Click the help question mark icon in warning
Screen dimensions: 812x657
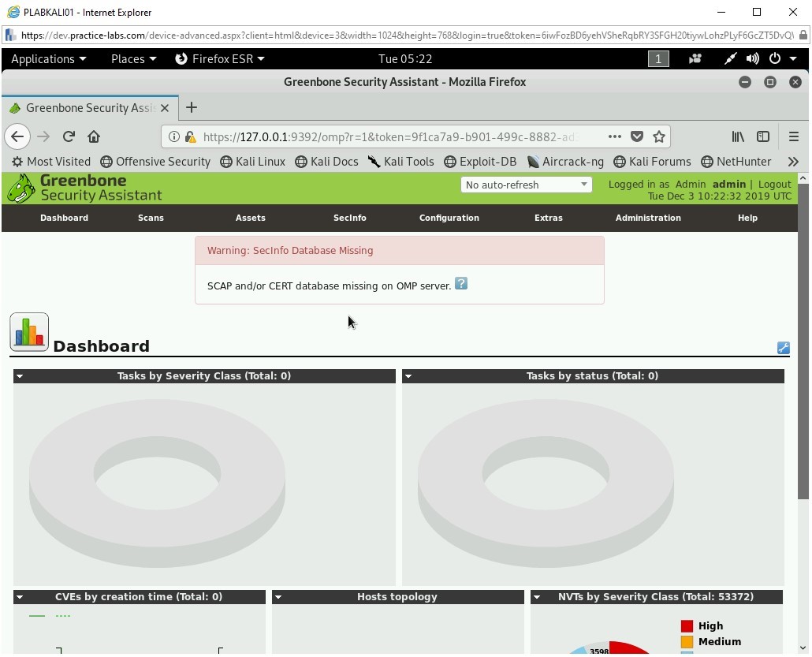[x=461, y=283]
